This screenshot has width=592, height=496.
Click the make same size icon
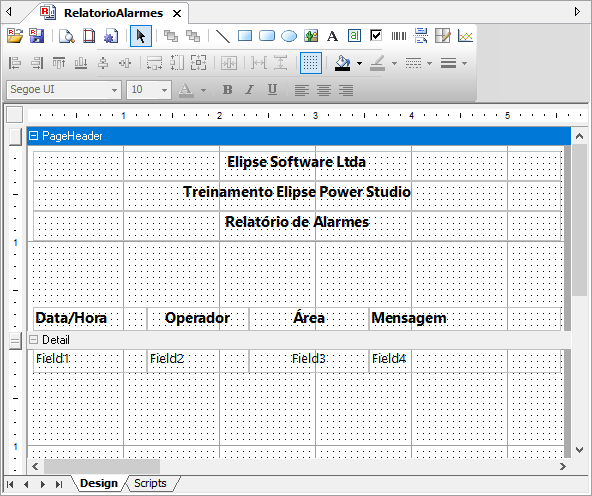point(199,63)
